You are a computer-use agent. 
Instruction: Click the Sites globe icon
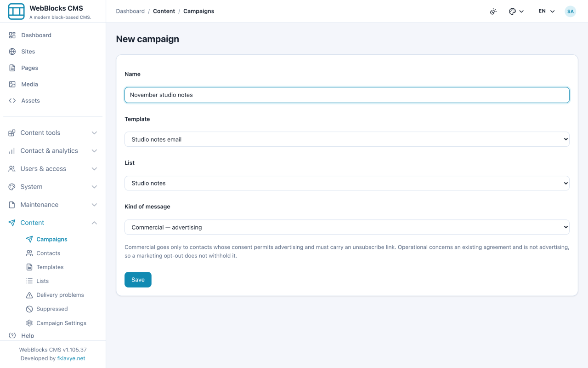12,52
